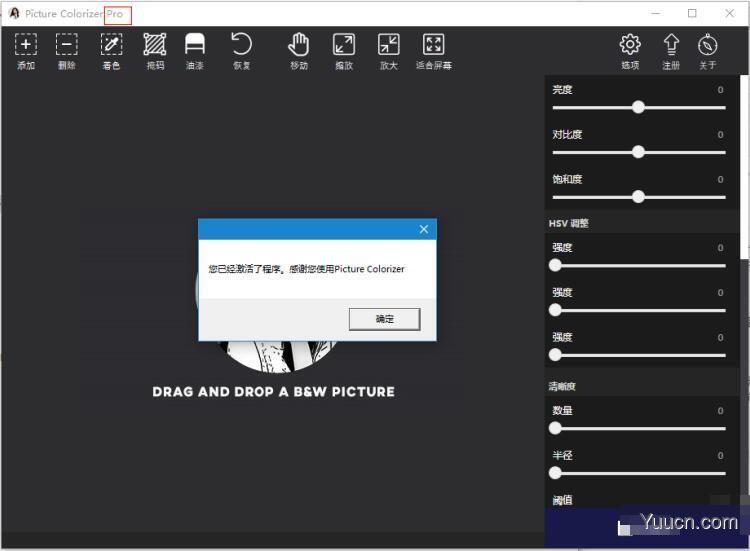Confirm activation dialog with 确定 button
Viewport: 750px width, 551px height.
[385, 319]
